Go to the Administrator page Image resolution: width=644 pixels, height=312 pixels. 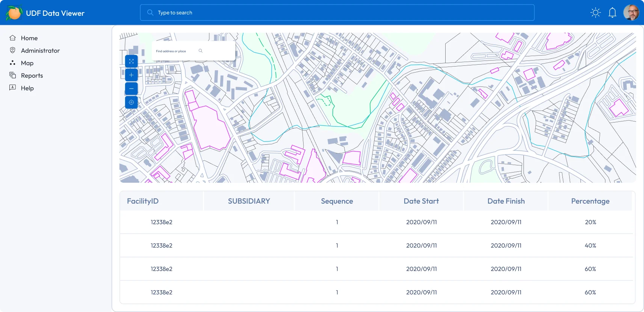40,51
